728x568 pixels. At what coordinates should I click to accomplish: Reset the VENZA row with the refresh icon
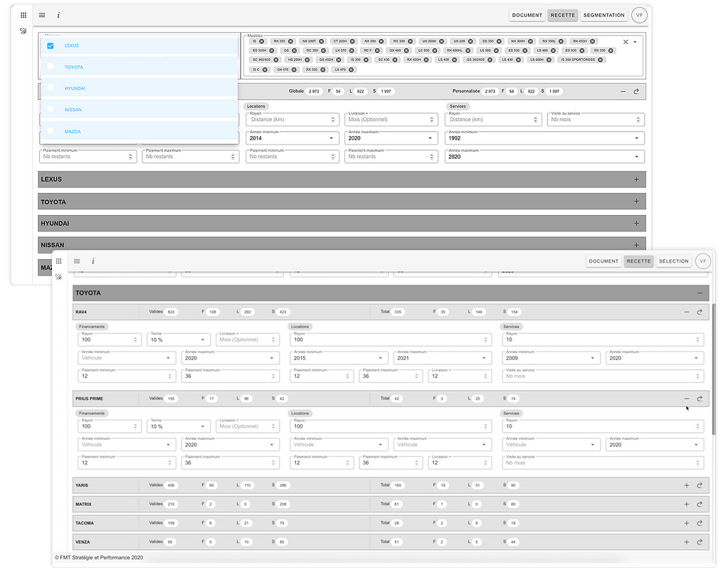pos(700,542)
